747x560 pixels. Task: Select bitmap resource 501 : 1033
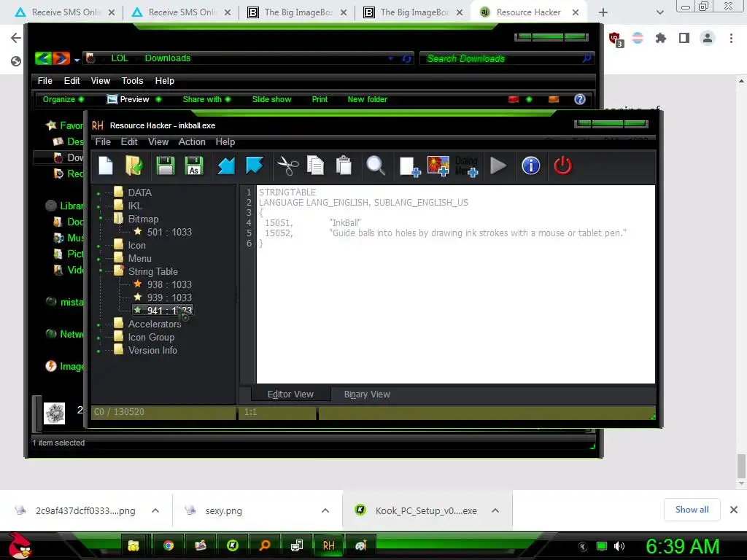(x=169, y=233)
